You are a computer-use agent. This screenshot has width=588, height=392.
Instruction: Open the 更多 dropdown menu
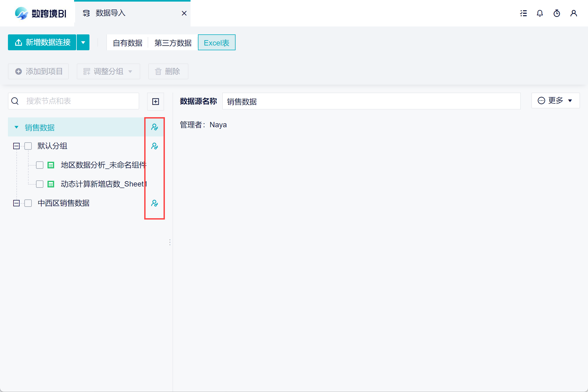coord(555,101)
